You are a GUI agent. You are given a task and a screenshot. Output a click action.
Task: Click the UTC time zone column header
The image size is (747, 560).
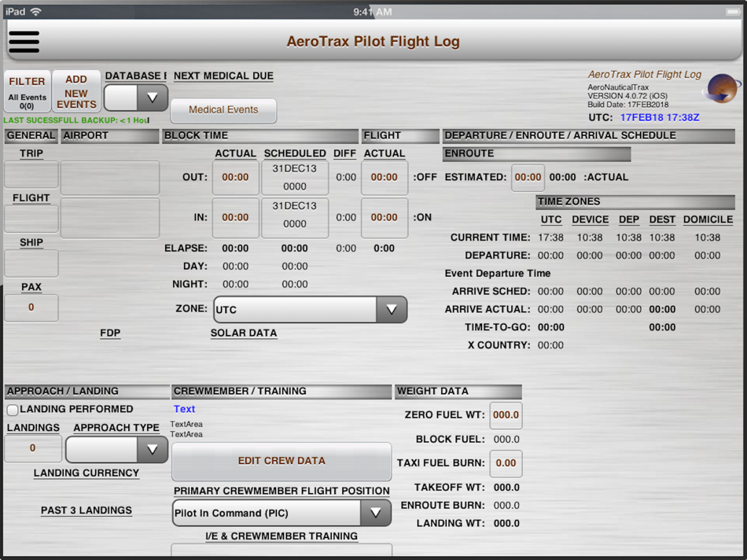pos(551,219)
